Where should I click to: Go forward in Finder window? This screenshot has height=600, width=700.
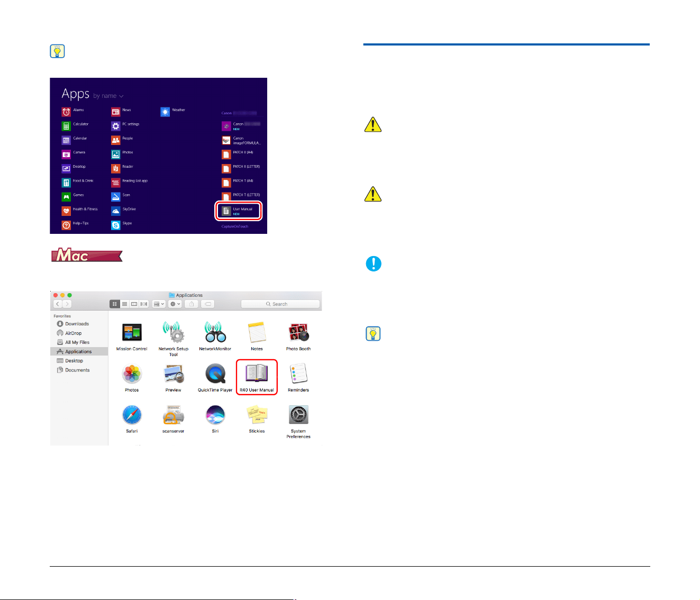click(67, 304)
